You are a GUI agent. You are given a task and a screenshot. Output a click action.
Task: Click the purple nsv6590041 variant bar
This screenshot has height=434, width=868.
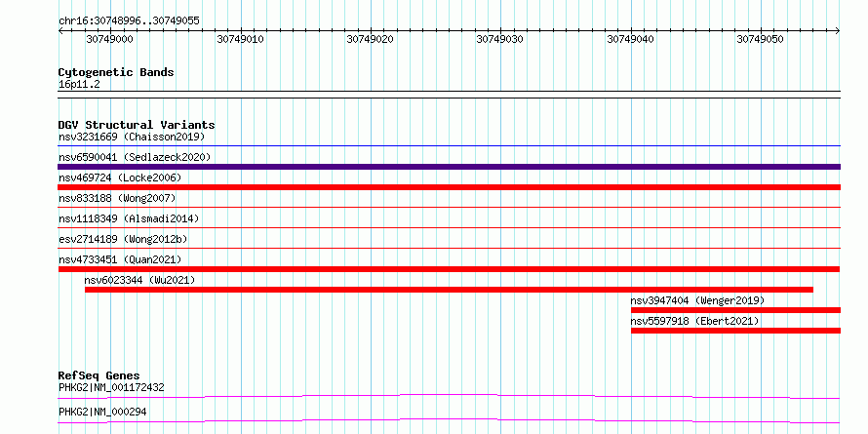click(449, 167)
